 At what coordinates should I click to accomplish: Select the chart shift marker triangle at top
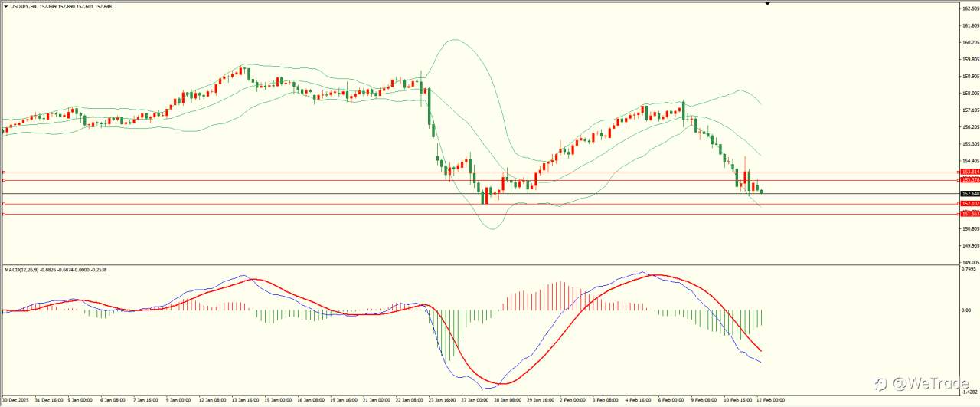(767, 4)
